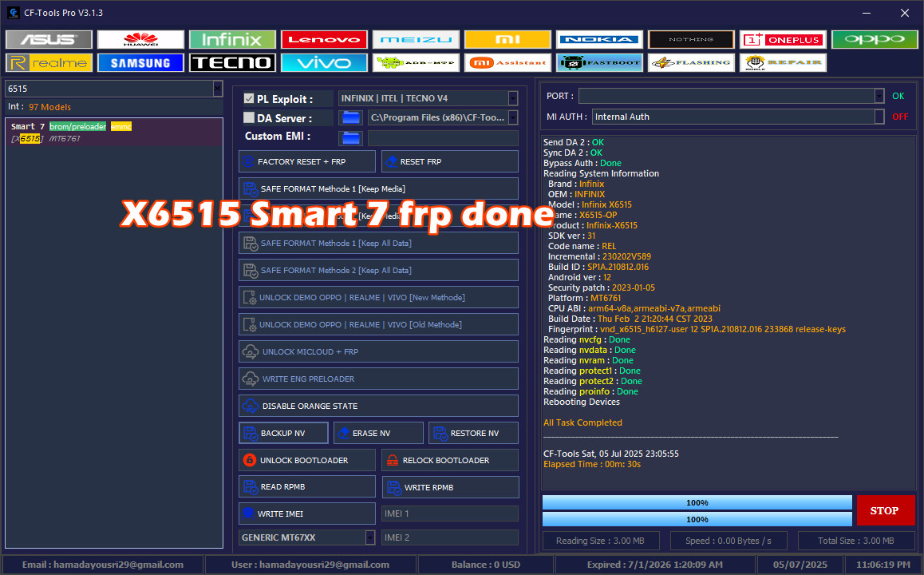This screenshot has height=575, width=924.
Task: Click the RELOCK BOOTLOADER button
Action: pos(450,460)
